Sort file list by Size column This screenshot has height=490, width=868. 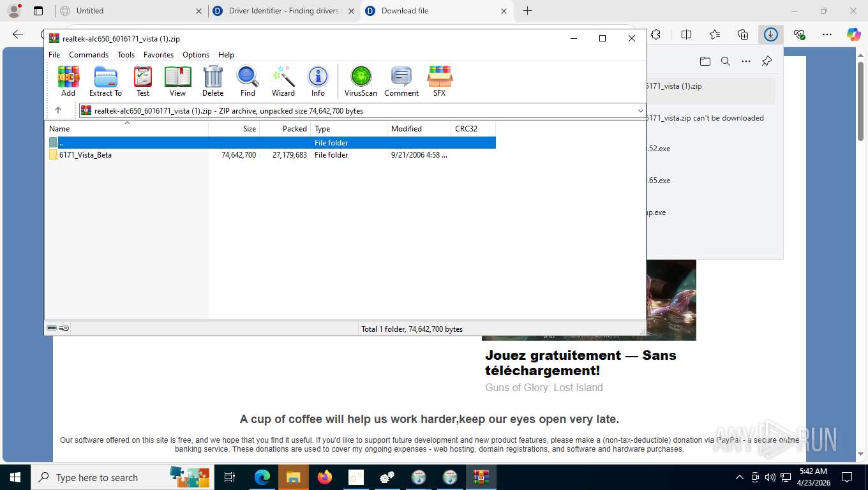click(234, 129)
